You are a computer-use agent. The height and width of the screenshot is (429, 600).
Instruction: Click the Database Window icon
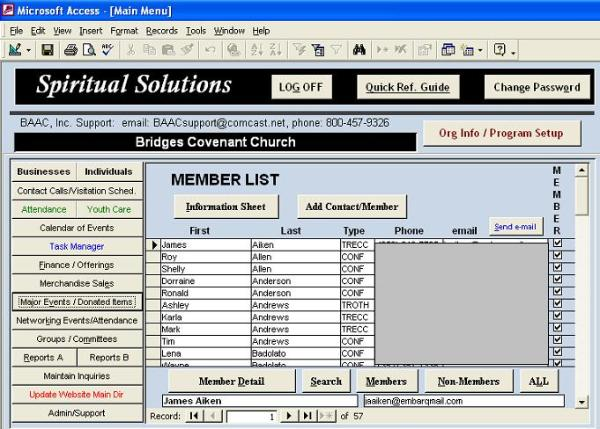(x=448, y=50)
